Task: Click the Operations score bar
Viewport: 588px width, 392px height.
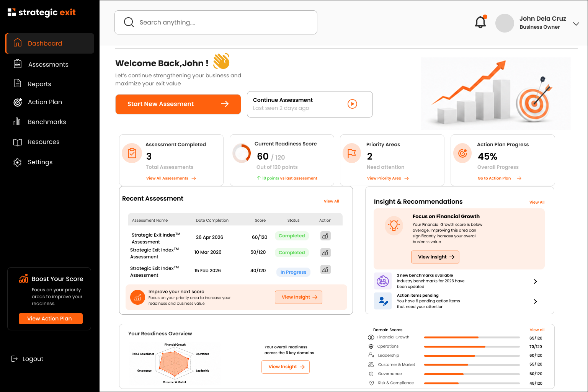Action: click(x=472, y=346)
